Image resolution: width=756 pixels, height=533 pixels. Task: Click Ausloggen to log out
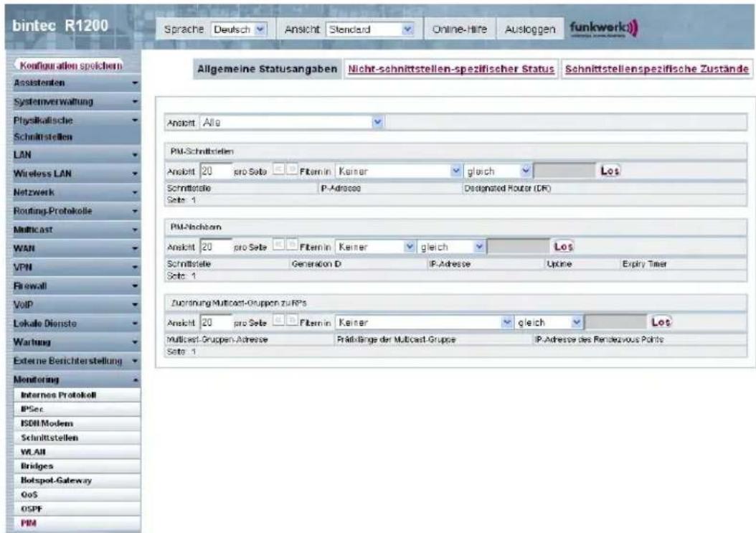tap(529, 29)
